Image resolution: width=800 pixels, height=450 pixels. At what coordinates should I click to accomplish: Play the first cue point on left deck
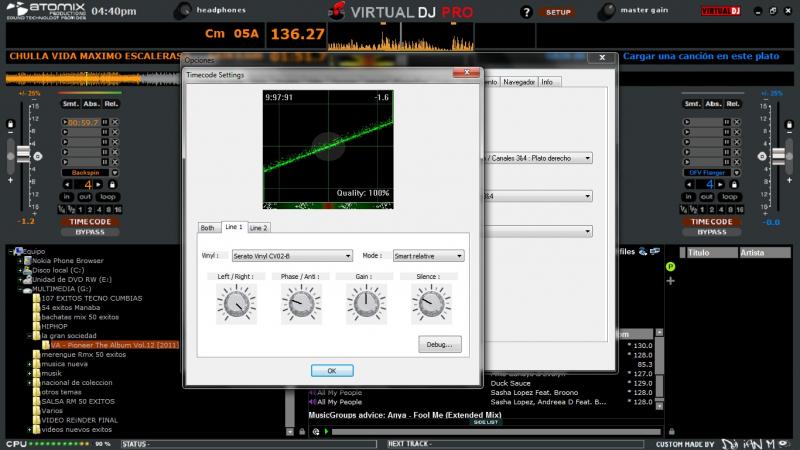click(65, 122)
